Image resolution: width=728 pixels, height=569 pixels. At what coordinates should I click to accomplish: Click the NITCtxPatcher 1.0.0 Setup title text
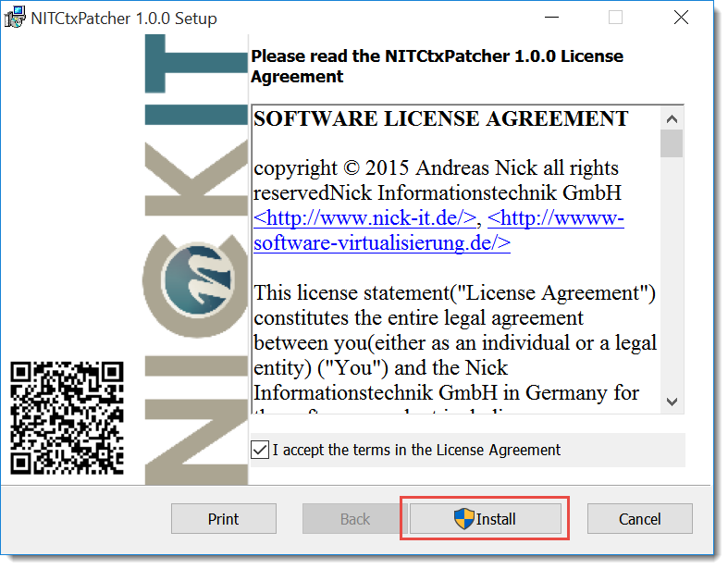point(124,19)
